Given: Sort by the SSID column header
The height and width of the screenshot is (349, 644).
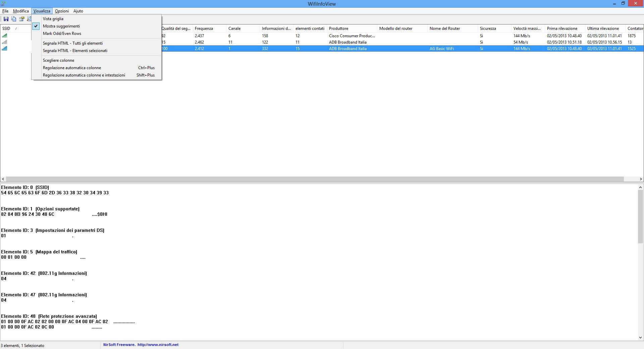Looking at the screenshot, I should (16, 29).
